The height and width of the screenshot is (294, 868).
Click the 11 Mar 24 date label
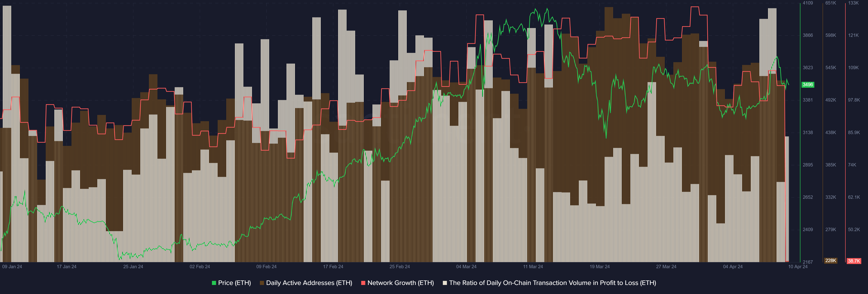point(533,267)
